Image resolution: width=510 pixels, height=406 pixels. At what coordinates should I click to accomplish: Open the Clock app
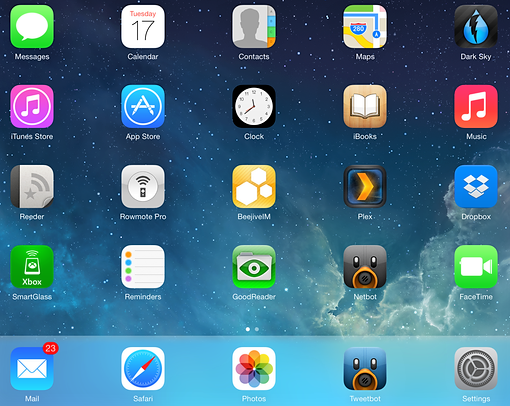pyautogui.click(x=254, y=107)
